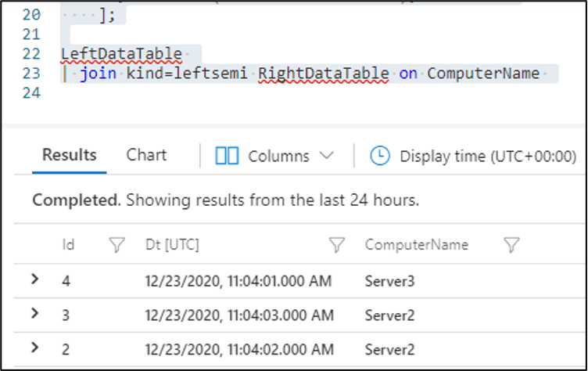Click RightDataTable in the join line

pyautogui.click(x=323, y=74)
